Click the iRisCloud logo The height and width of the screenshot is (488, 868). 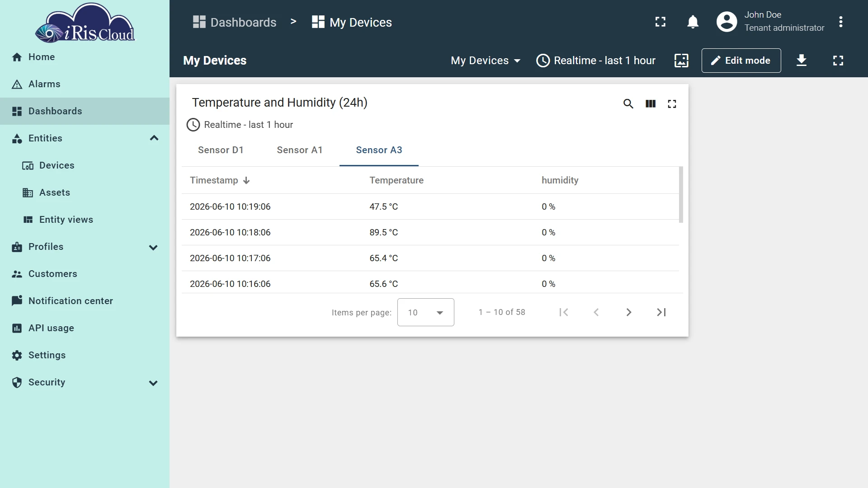85,23
